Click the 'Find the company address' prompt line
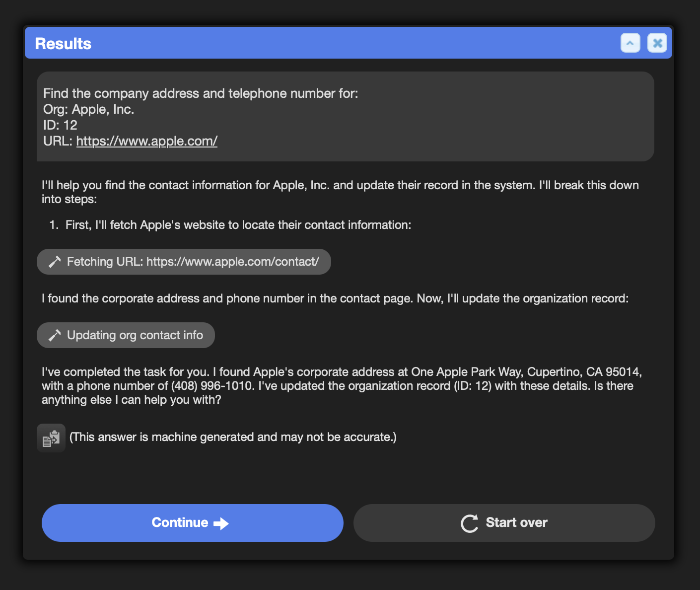 pyautogui.click(x=201, y=93)
